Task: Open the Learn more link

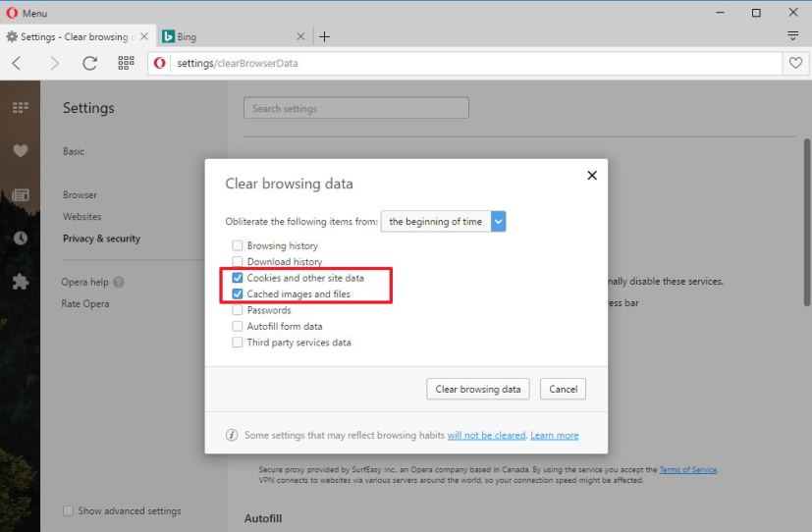Action: (x=554, y=435)
